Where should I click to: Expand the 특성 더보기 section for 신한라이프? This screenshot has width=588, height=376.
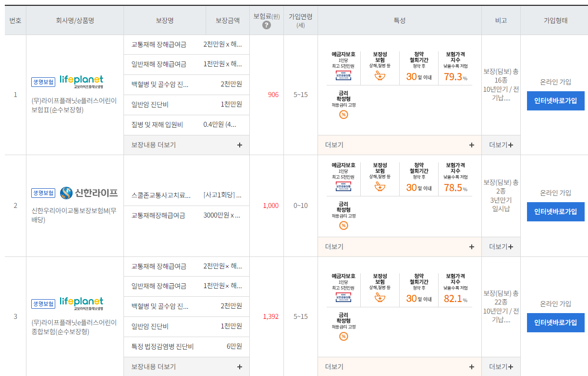[399, 246]
